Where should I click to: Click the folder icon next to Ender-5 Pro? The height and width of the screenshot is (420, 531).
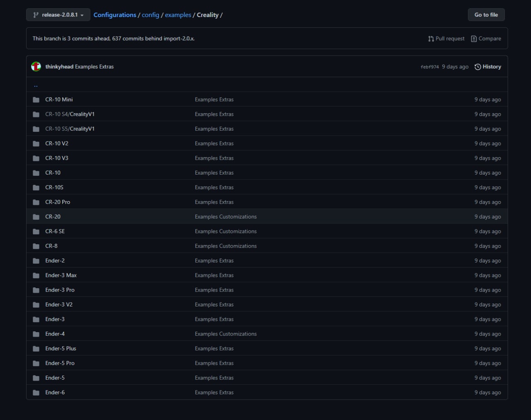pos(36,363)
